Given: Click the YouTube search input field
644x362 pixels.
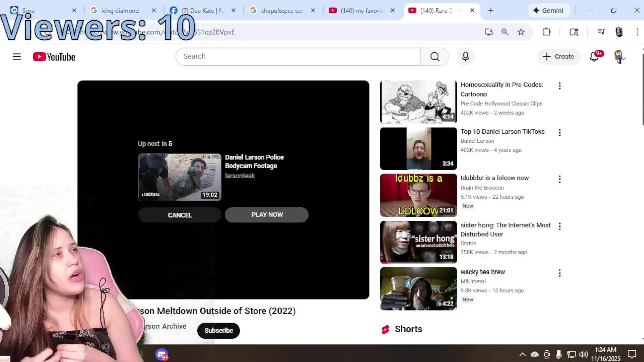Looking at the screenshot, I should point(298,56).
